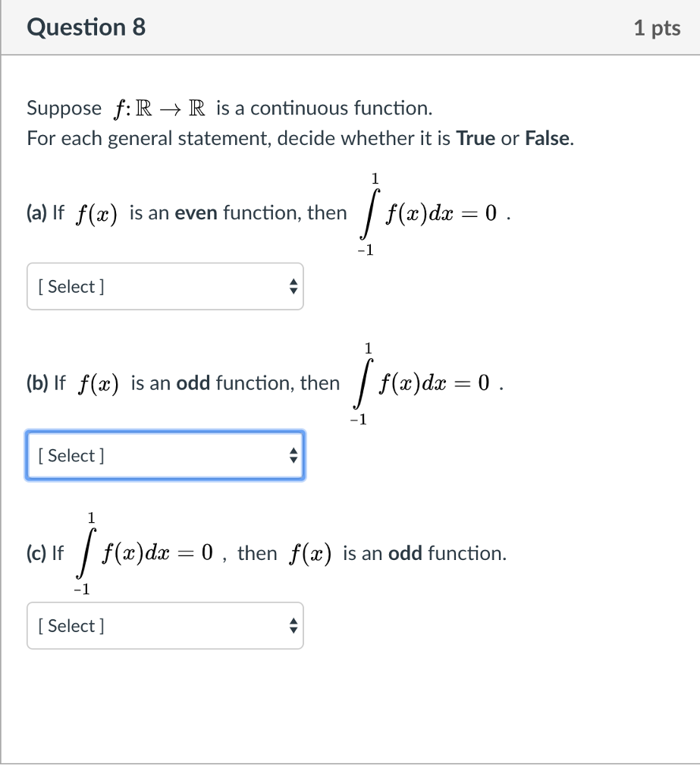The image size is (700, 777).
Task: Click the chevron icon of the last Select control
Action: (293, 625)
